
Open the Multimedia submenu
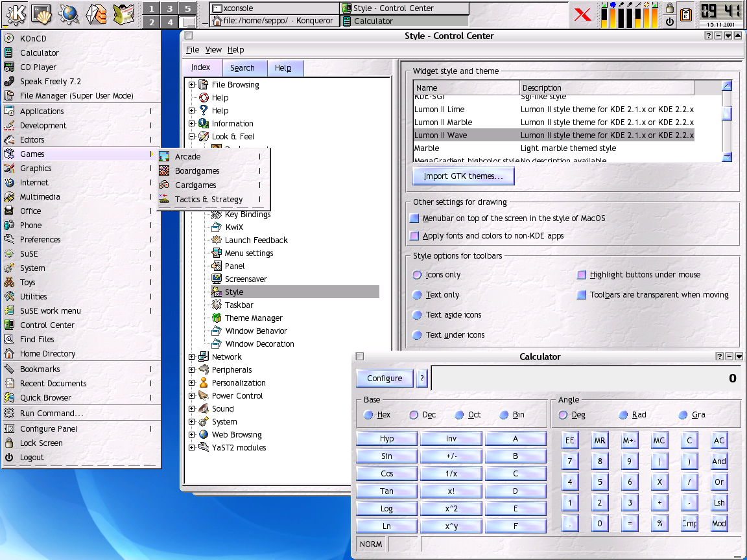(81, 196)
